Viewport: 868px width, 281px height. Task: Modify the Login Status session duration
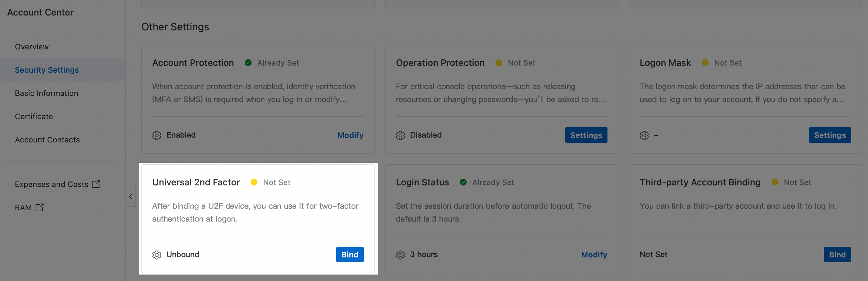[x=594, y=255]
